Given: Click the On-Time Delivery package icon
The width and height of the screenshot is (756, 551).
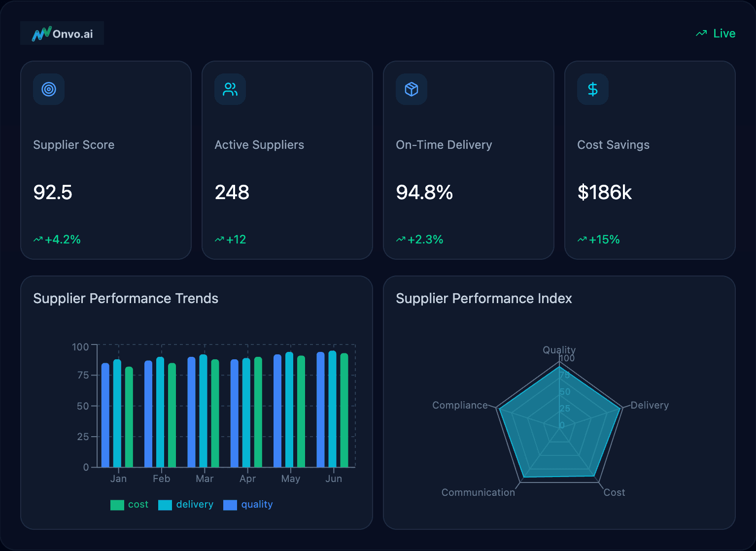Looking at the screenshot, I should [x=412, y=89].
